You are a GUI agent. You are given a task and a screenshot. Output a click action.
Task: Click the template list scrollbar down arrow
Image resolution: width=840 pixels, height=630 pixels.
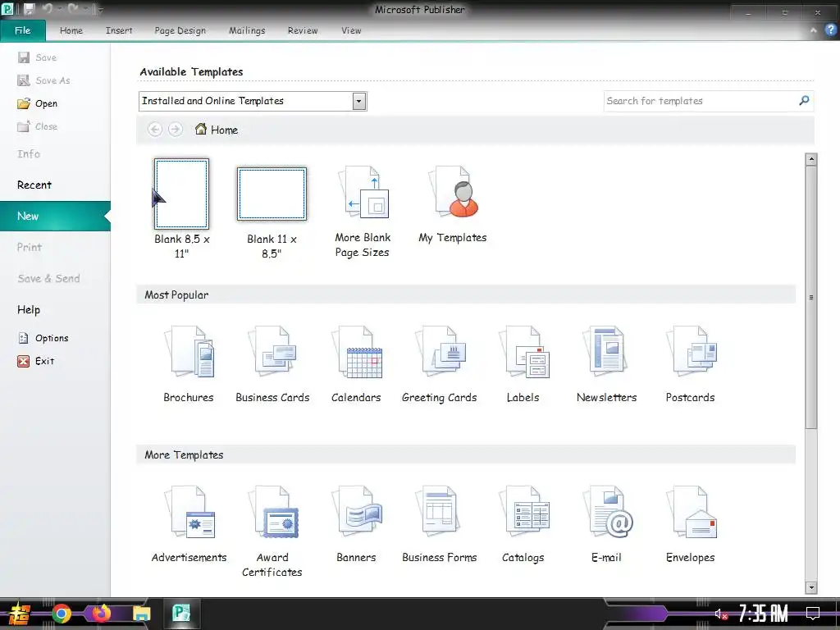point(811,587)
